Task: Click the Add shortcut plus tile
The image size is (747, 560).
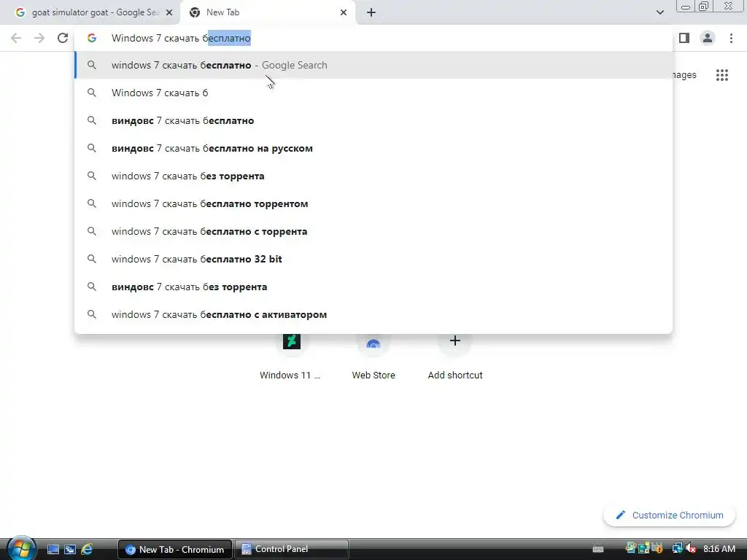Action: click(455, 356)
